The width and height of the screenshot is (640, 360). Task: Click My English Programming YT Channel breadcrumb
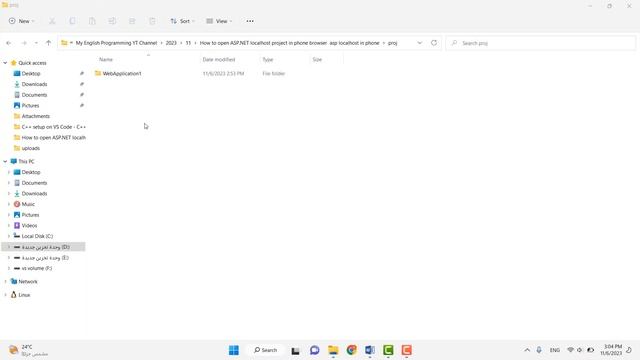click(x=116, y=43)
